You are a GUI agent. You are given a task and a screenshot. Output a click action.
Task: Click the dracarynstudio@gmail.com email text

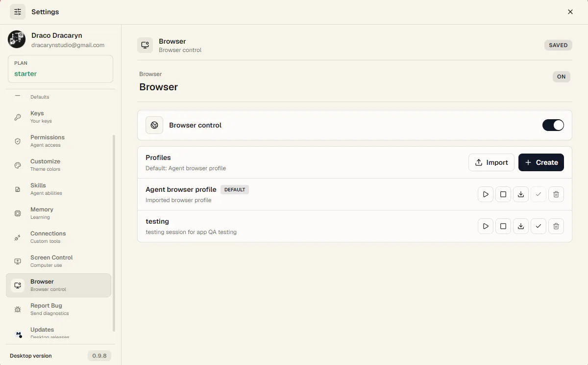pos(68,45)
